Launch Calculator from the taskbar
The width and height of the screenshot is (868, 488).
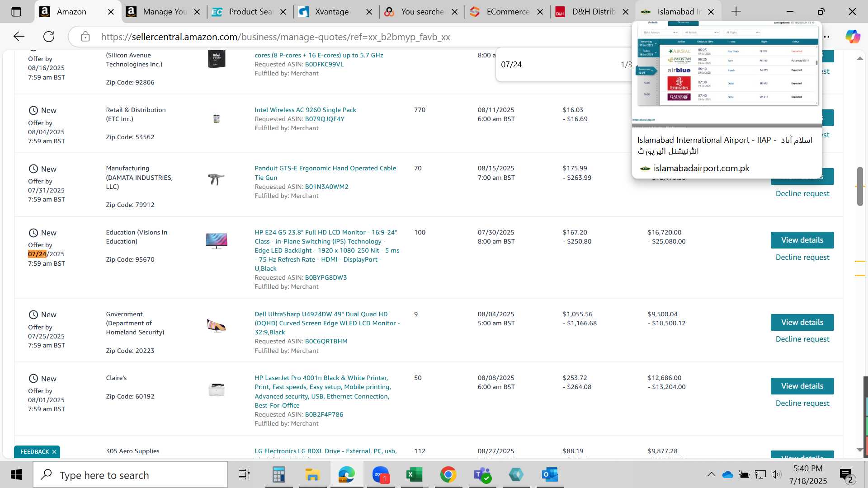pyautogui.click(x=278, y=474)
